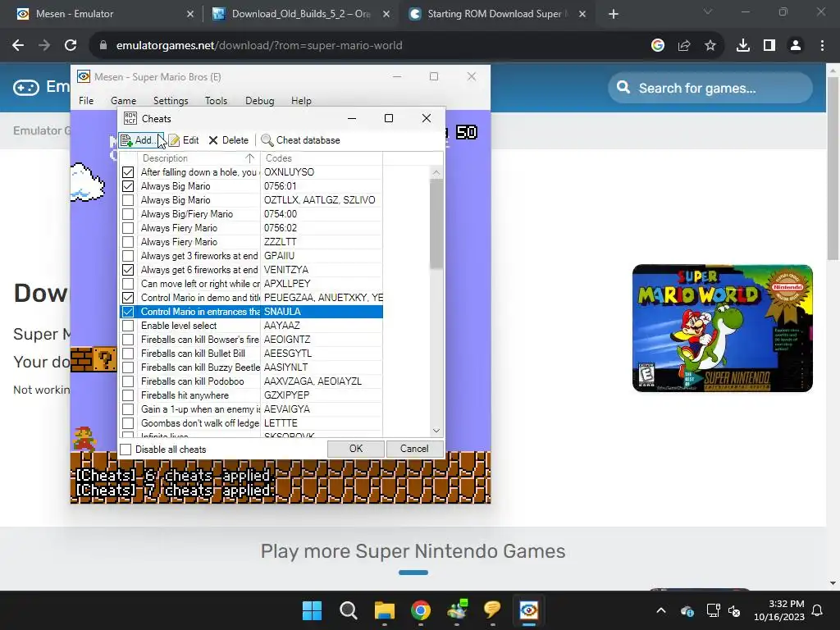Click Super Mario World box art thumbnail
The width and height of the screenshot is (840, 630).
coord(722,328)
